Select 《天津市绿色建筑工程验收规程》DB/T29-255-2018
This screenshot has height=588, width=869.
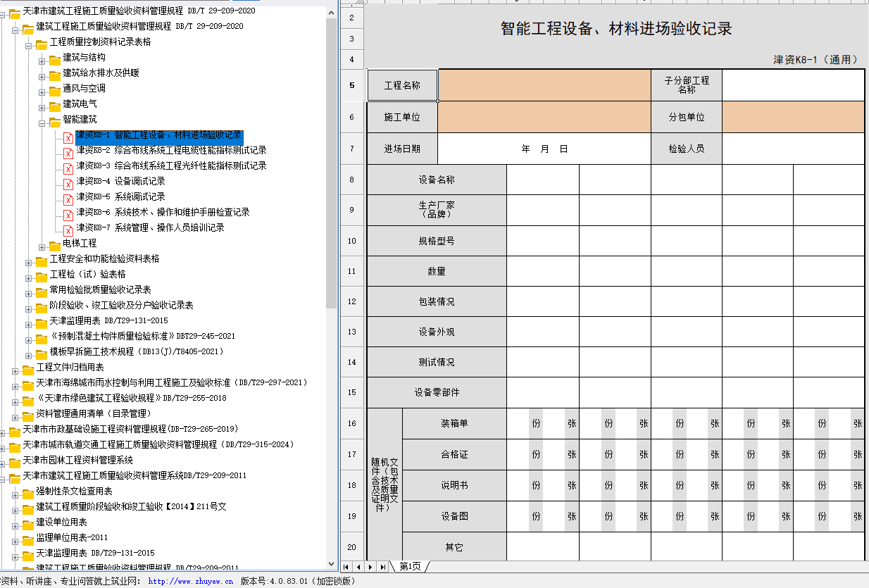tap(132, 398)
